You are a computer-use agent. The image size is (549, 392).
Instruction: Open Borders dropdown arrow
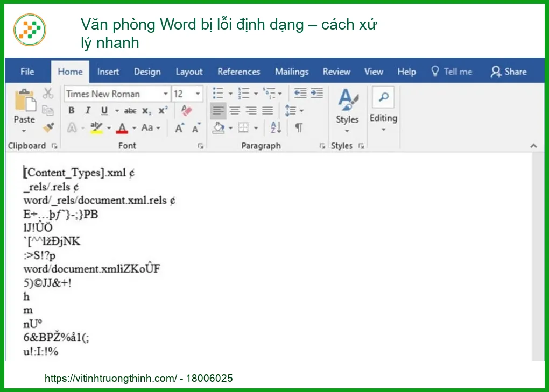256,128
